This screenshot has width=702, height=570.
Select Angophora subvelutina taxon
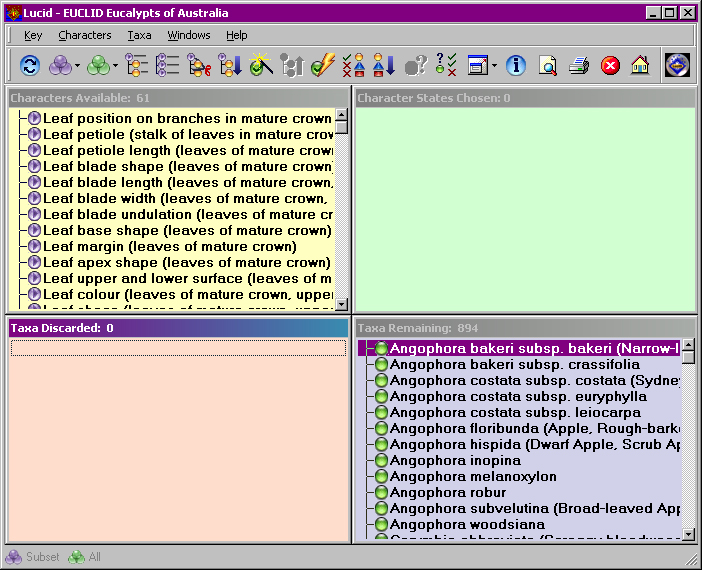pyautogui.click(x=535, y=508)
